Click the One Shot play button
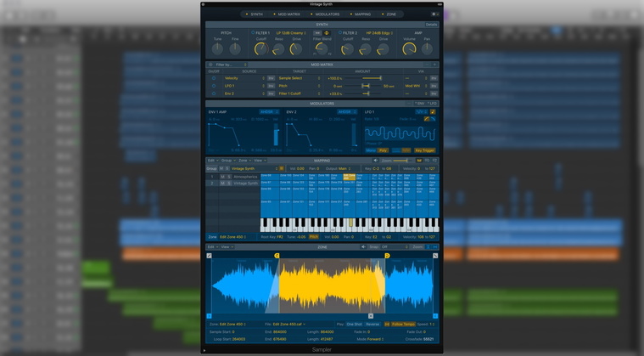The image size is (644, 356). point(354,324)
